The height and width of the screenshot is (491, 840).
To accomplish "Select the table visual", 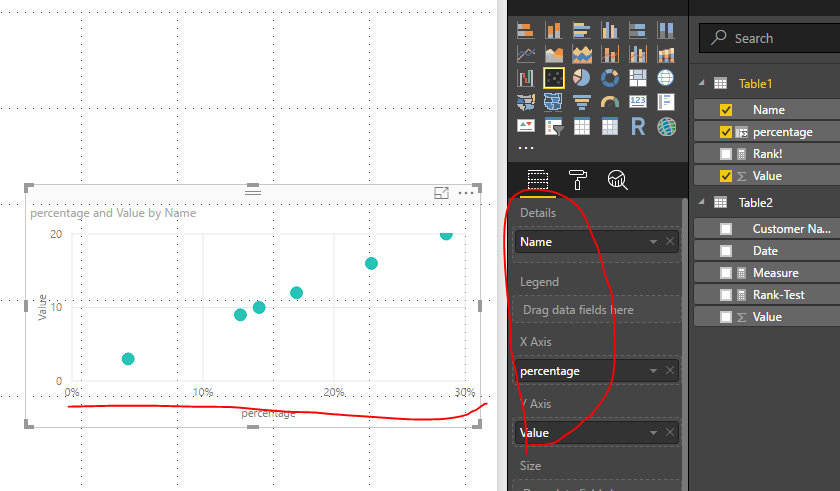I will click(x=581, y=127).
